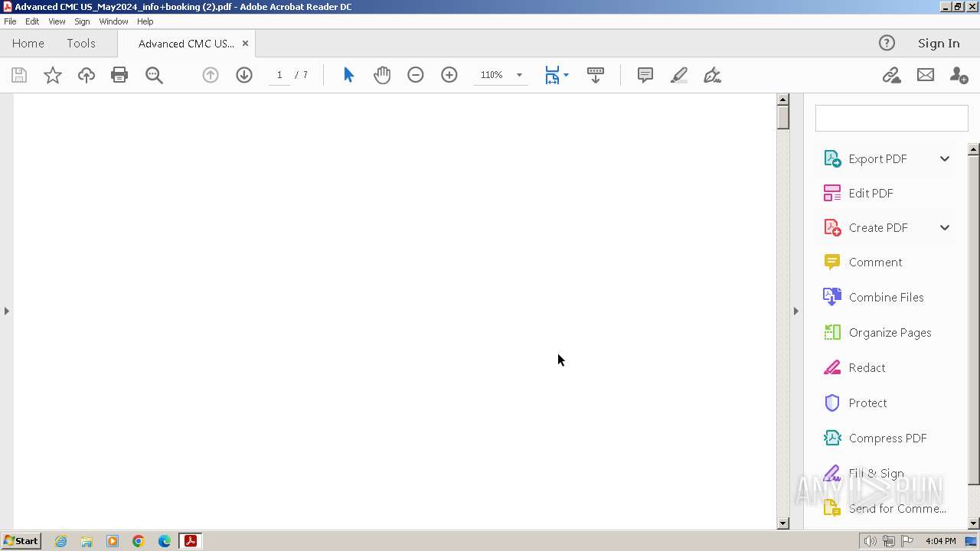Open Combine Files tool

[887, 297]
